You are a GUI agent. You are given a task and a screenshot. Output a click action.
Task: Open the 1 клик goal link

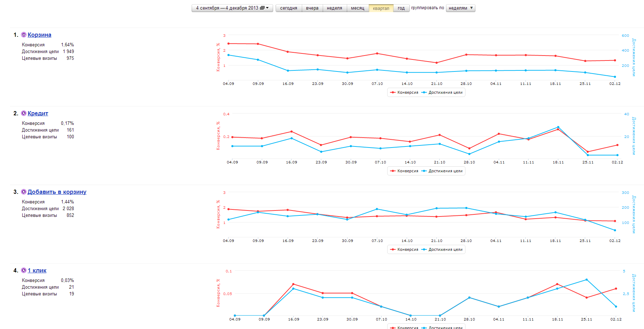[37, 270]
